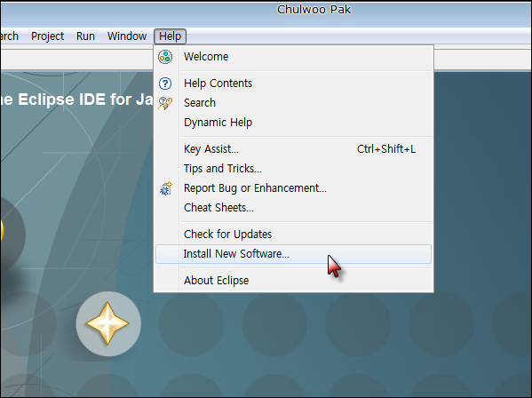This screenshot has width=532, height=398.
Task: Select Help Contents menu entry
Action: [293, 84]
